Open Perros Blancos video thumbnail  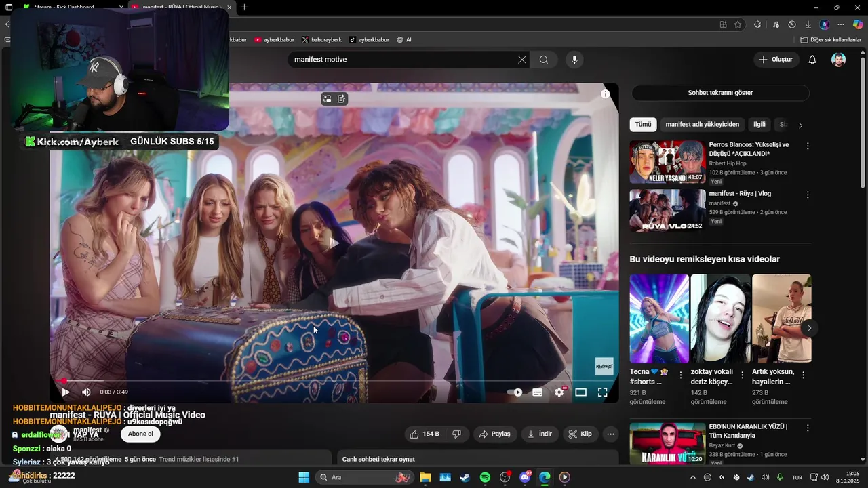pos(667,162)
